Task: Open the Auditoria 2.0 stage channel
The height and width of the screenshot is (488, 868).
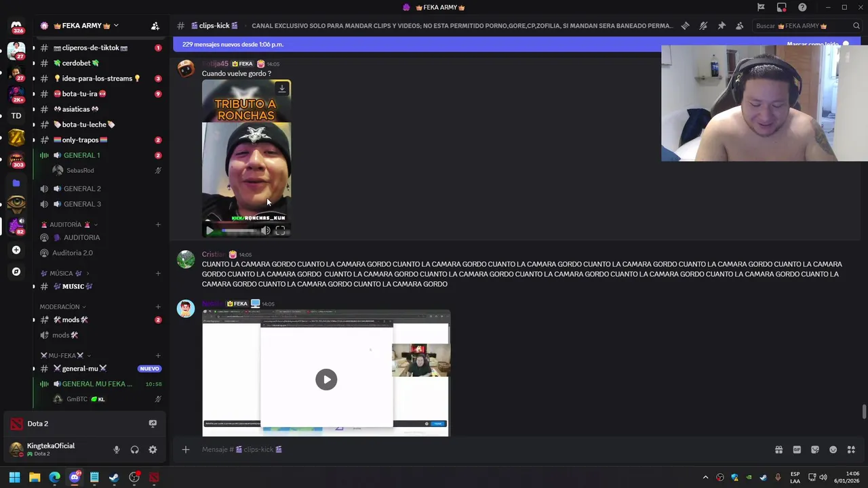Action: [100, 253]
